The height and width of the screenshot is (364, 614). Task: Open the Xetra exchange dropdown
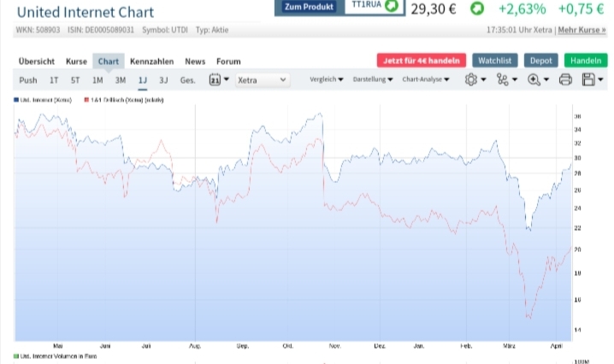263,80
